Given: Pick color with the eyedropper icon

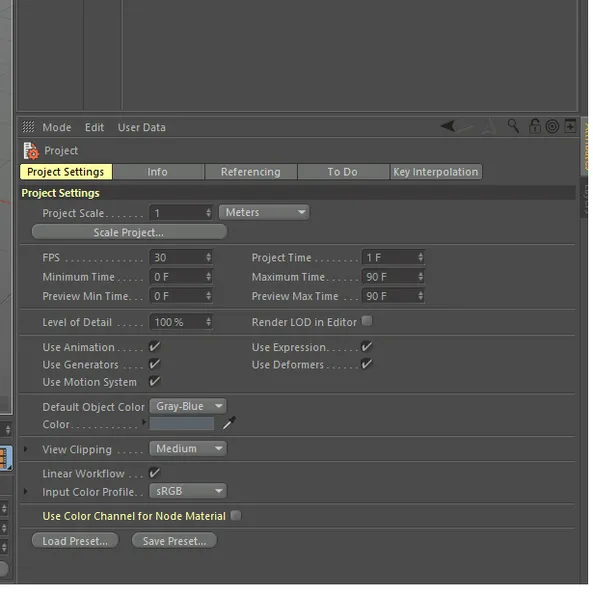Looking at the screenshot, I should pyautogui.click(x=229, y=423).
